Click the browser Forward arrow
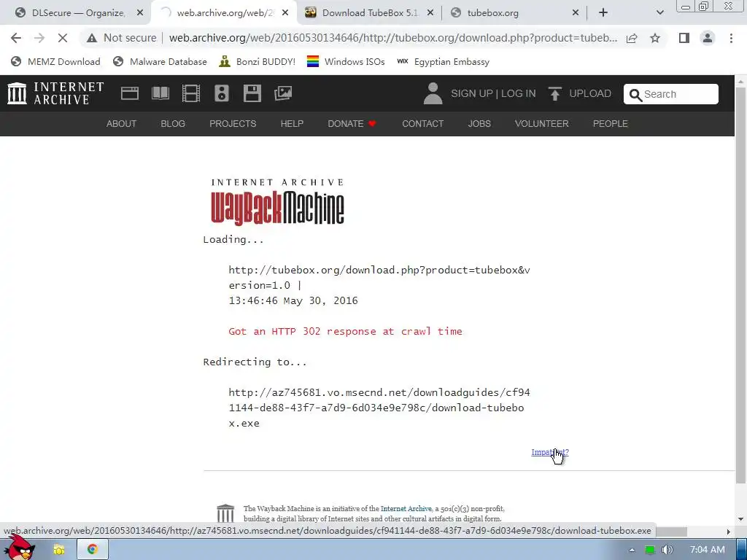Viewport: 747px width, 560px height. (x=39, y=38)
